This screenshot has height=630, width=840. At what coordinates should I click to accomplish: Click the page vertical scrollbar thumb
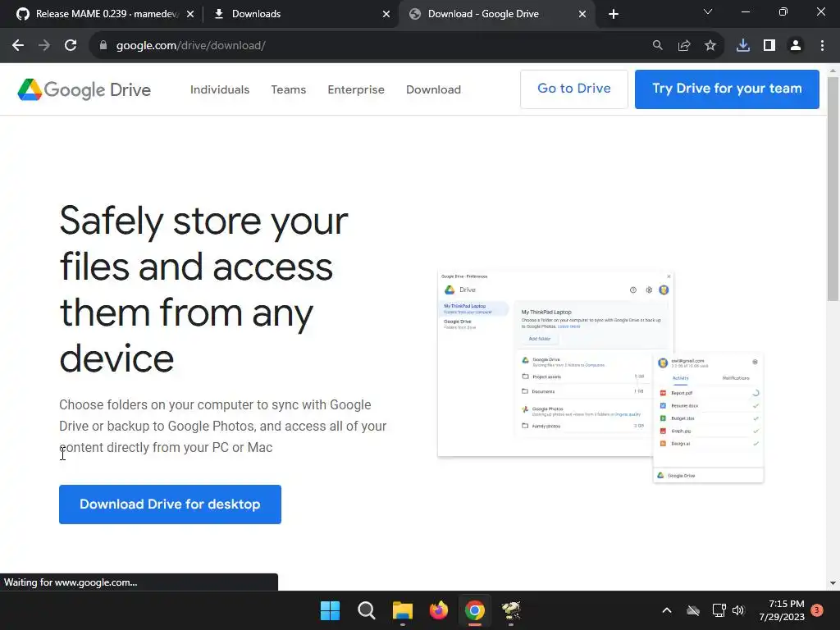[x=833, y=189]
